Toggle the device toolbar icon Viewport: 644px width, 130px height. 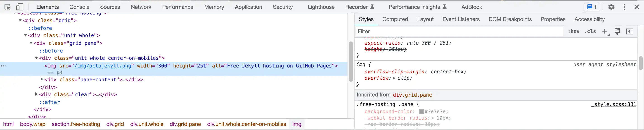click(19, 7)
